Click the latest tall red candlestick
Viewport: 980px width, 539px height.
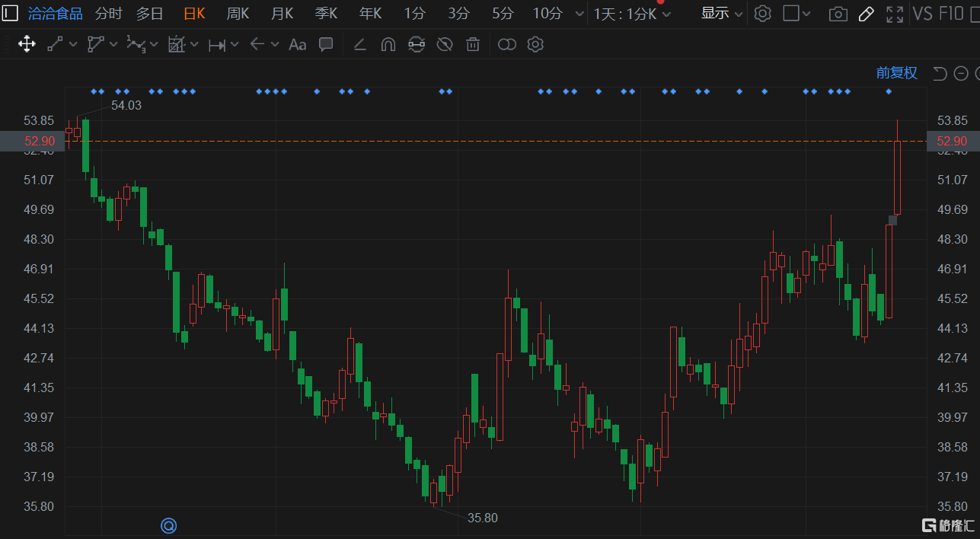click(x=897, y=177)
